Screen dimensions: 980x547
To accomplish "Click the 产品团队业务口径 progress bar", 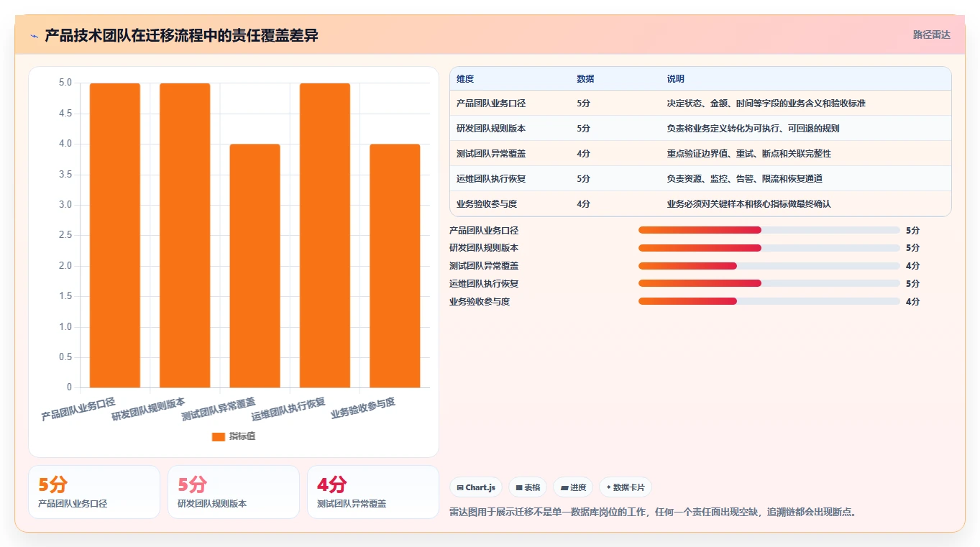I will click(x=769, y=230).
